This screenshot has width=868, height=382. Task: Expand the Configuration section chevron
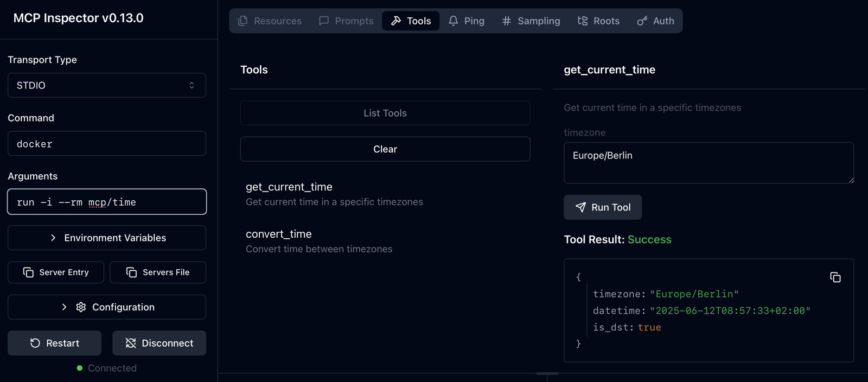pyautogui.click(x=64, y=307)
